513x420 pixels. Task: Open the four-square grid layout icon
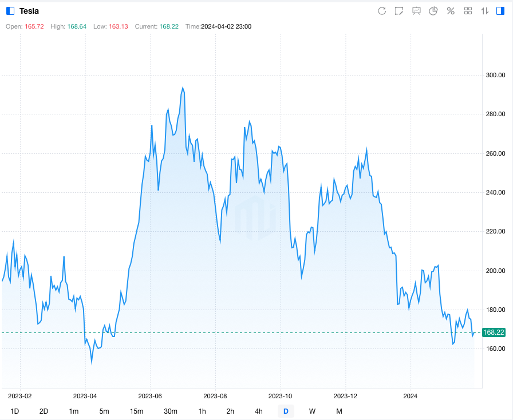point(468,11)
